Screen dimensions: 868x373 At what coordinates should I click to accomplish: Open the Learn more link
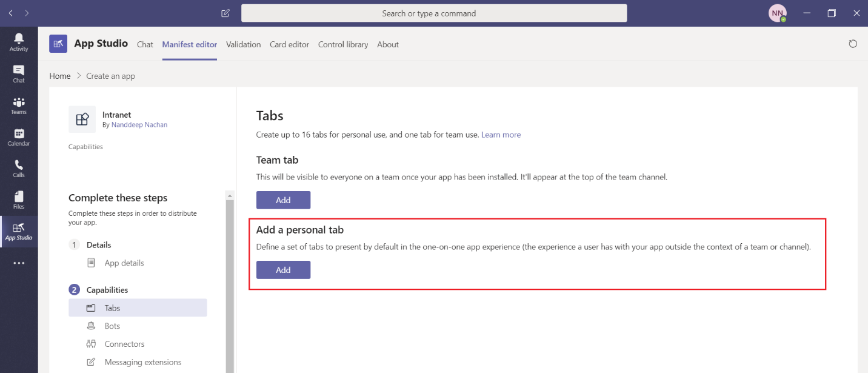tap(501, 135)
